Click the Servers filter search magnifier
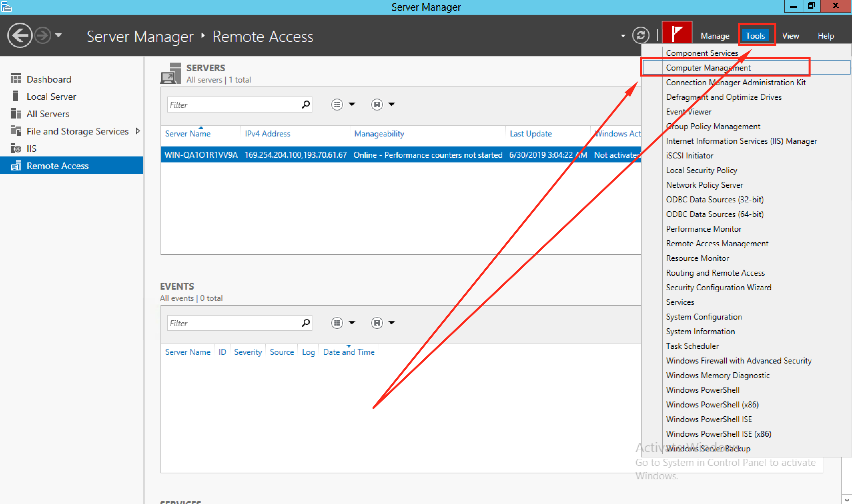 click(306, 104)
